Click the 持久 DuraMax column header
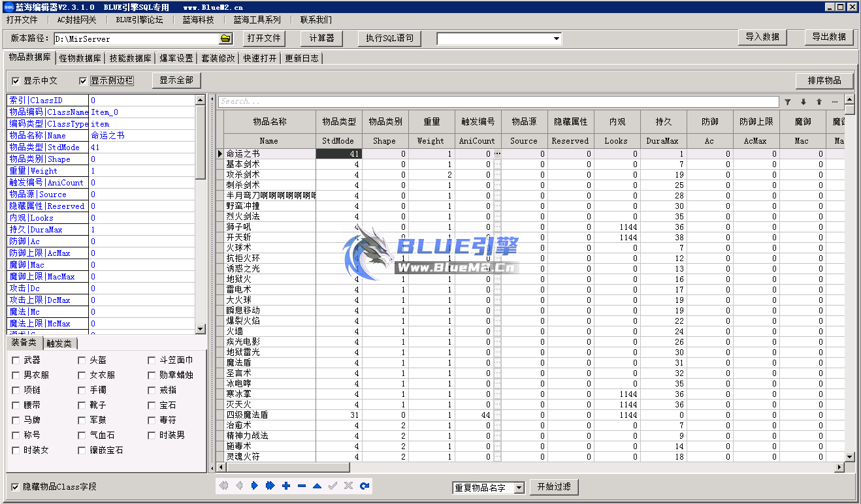 (x=662, y=129)
